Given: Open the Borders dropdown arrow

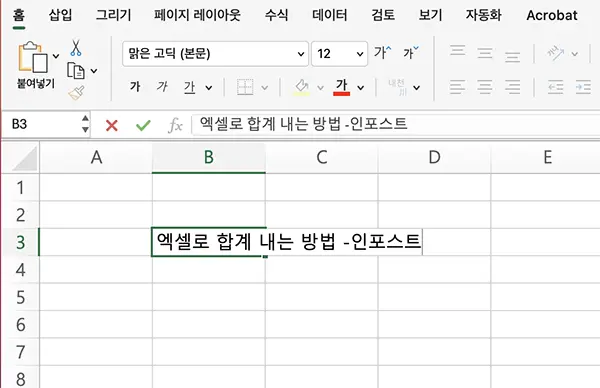Looking at the screenshot, I should pyautogui.click(x=264, y=88).
